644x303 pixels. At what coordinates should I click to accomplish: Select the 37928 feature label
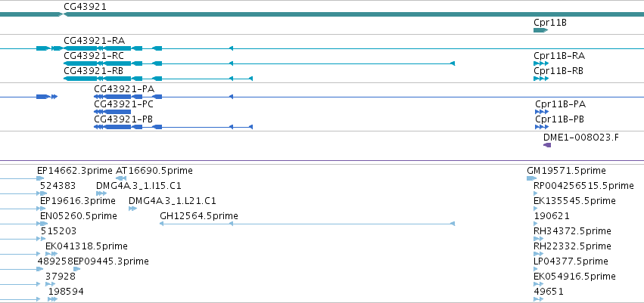[61, 277]
